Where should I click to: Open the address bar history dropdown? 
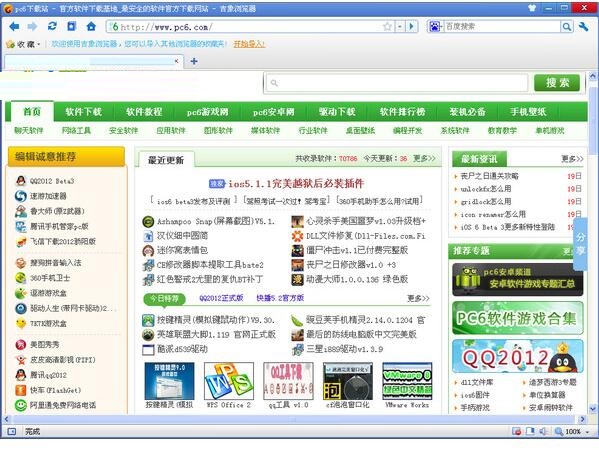click(x=400, y=26)
